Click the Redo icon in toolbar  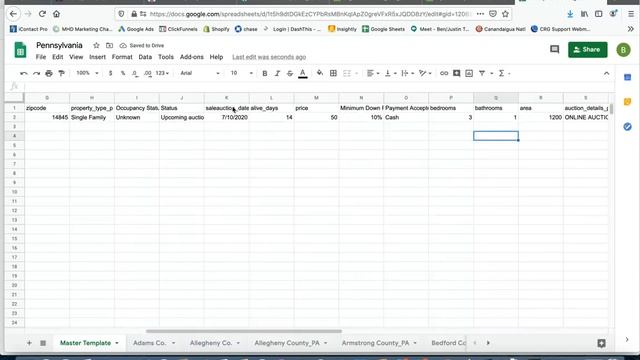[36, 73]
